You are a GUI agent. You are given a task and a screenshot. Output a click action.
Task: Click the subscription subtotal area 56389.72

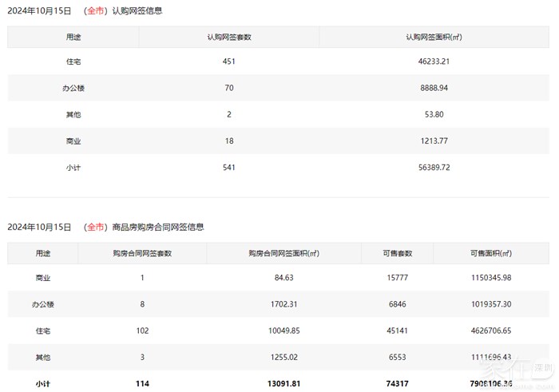click(434, 168)
